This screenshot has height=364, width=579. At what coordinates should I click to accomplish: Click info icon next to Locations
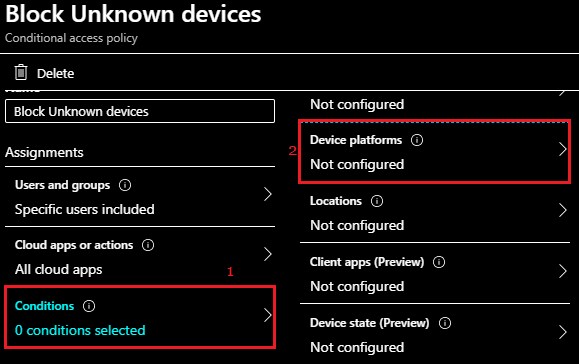pos(377,201)
